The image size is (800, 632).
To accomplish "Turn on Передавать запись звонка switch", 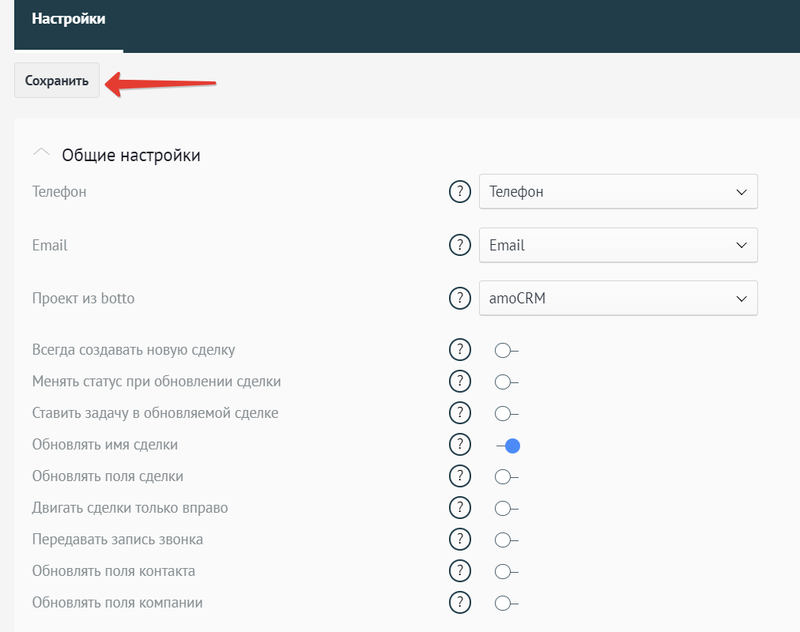I will coord(506,540).
